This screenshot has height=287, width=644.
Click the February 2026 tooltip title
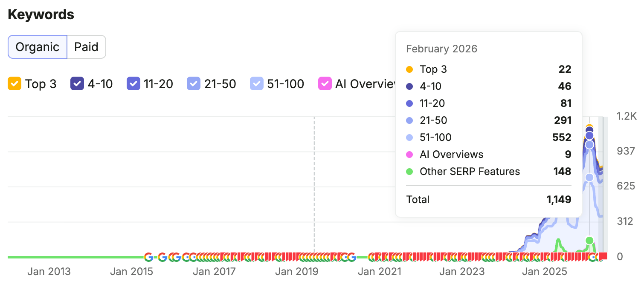click(x=441, y=49)
